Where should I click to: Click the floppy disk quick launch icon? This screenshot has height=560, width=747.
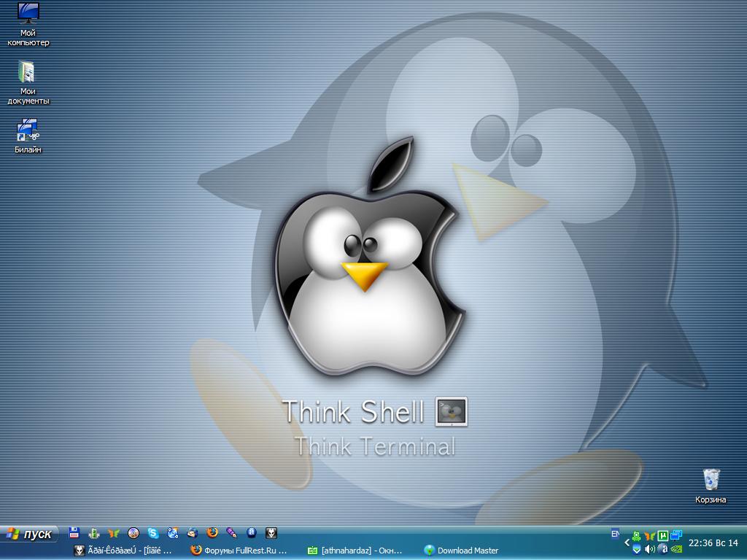pos(74,533)
